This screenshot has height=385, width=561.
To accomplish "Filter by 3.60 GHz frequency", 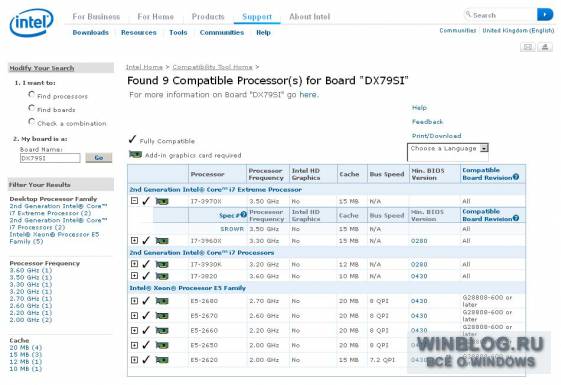I will pyautogui.click(x=31, y=271).
